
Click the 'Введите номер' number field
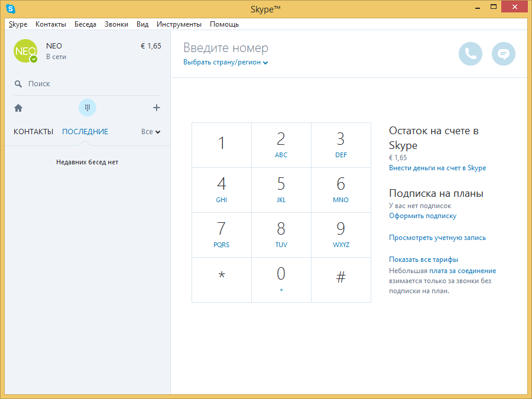[x=226, y=48]
